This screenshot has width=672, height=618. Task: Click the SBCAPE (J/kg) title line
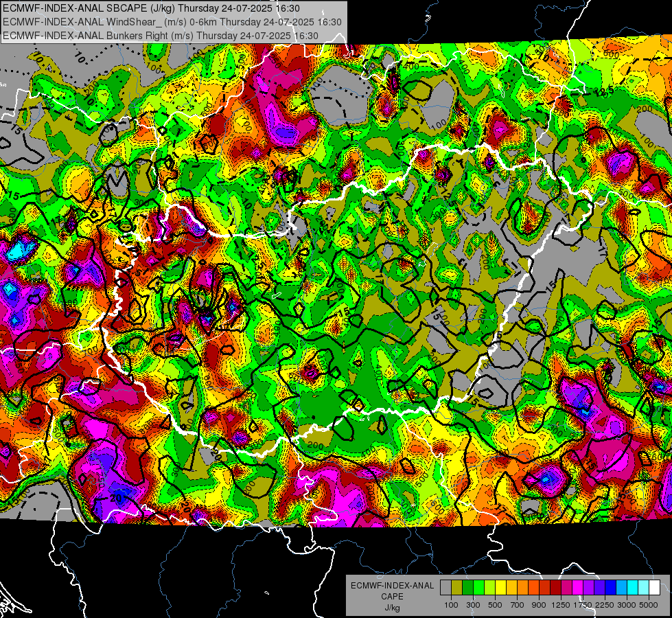[x=151, y=8]
